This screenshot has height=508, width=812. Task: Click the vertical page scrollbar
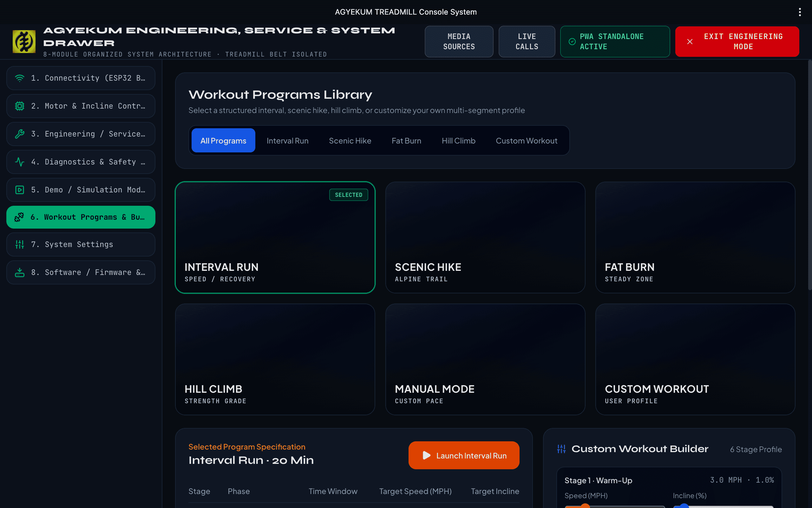click(x=810, y=175)
